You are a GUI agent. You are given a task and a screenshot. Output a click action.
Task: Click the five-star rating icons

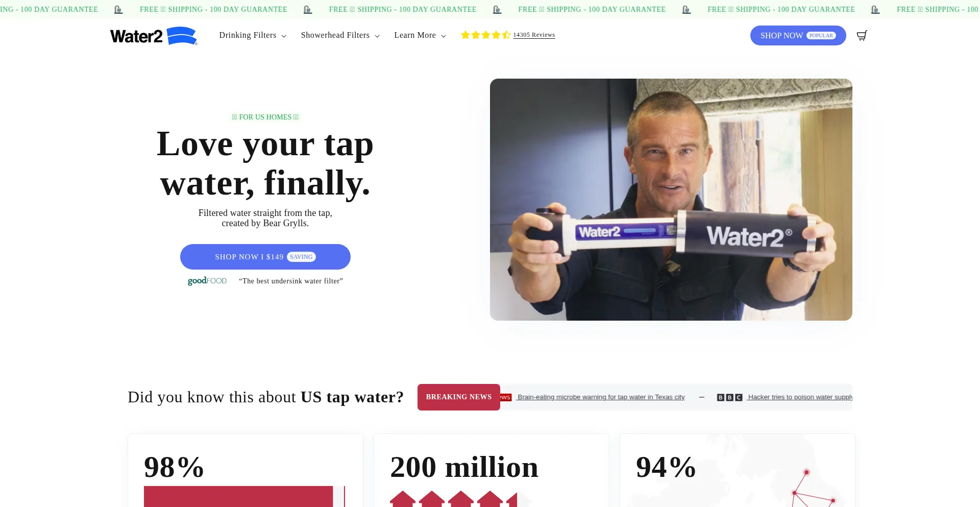[485, 35]
